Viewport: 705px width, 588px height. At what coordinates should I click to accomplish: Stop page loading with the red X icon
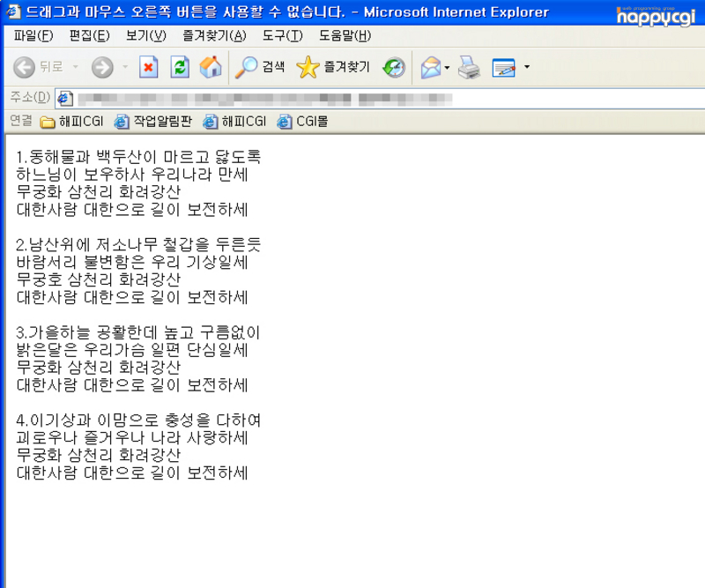[x=148, y=68]
